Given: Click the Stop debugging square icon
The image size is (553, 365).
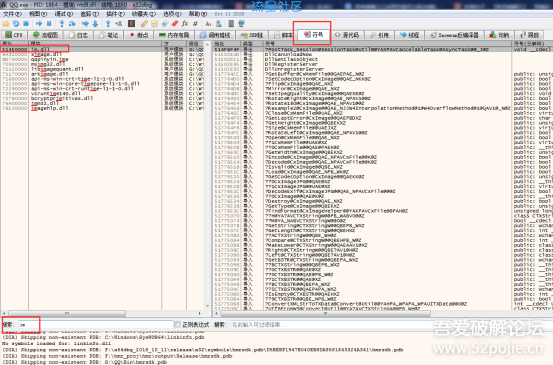Looking at the screenshot, I should pos(26,24).
